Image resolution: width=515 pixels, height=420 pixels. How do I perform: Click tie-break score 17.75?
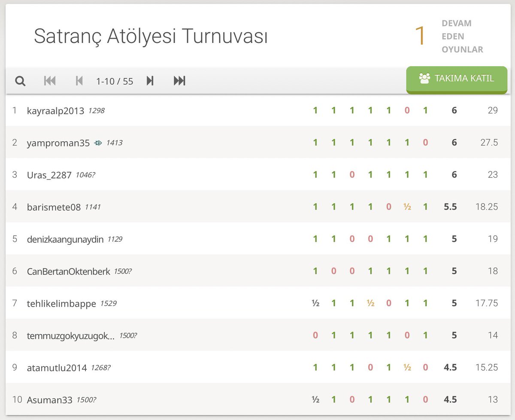click(487, 304)
